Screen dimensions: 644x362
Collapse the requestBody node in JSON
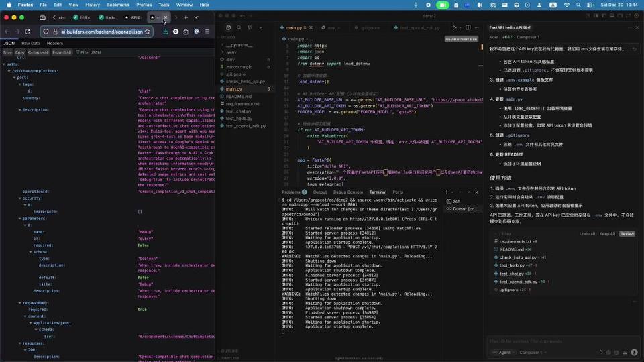19,303
